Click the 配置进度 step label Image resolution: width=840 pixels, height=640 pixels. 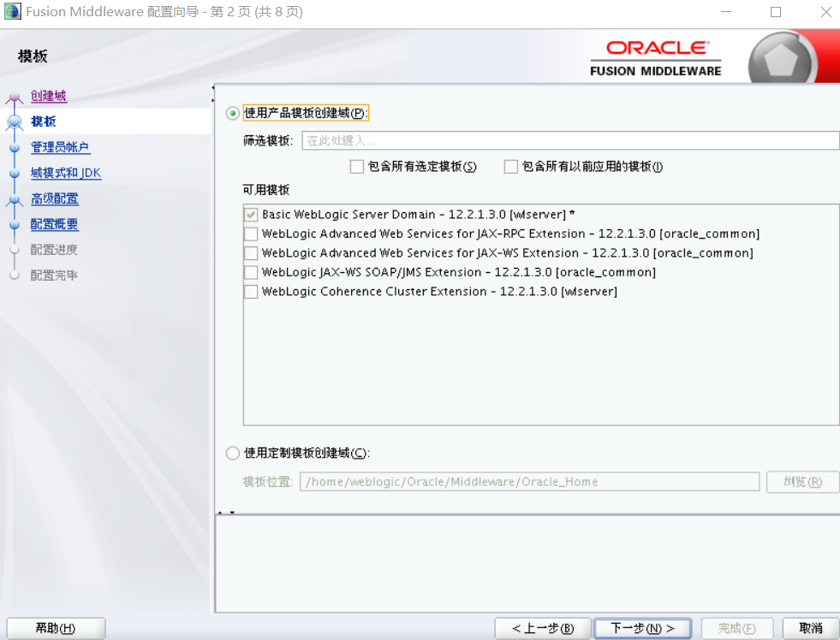54,250
